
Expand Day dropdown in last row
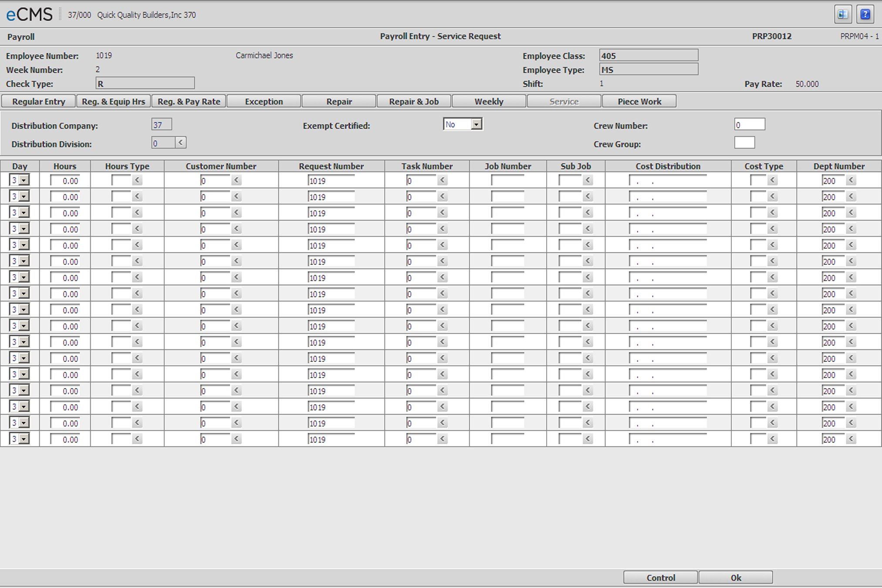pyautogui.click(x=24, y=439)
